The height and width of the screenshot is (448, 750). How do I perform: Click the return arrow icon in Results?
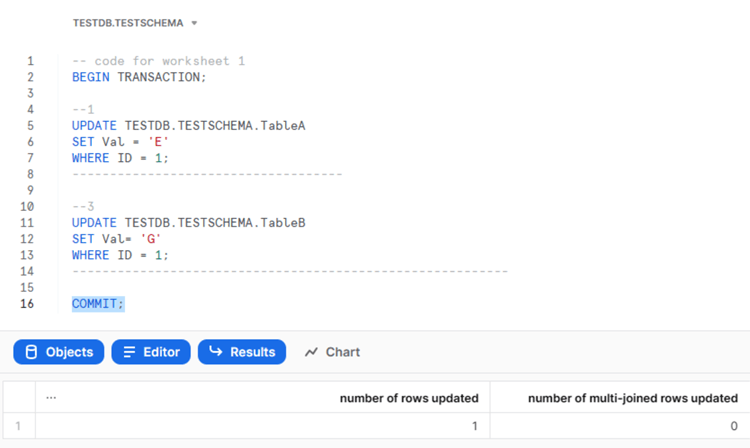216,351
